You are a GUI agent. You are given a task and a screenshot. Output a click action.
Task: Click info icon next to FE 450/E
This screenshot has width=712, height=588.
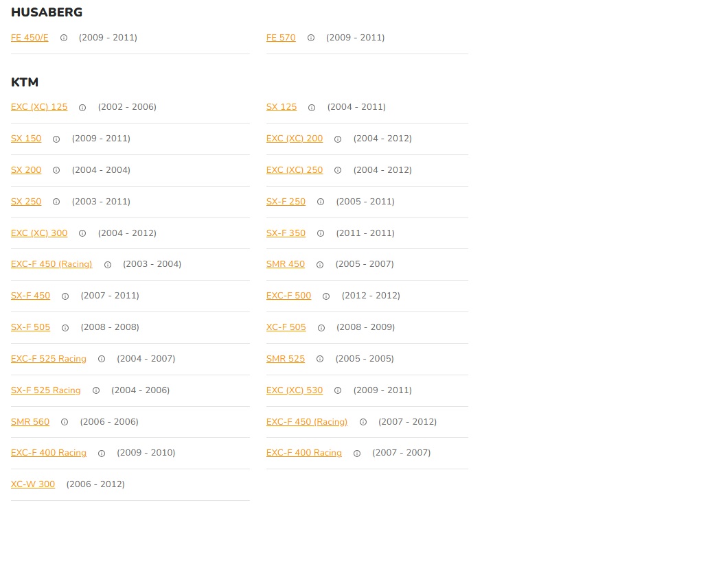click(x=64, y=38)
